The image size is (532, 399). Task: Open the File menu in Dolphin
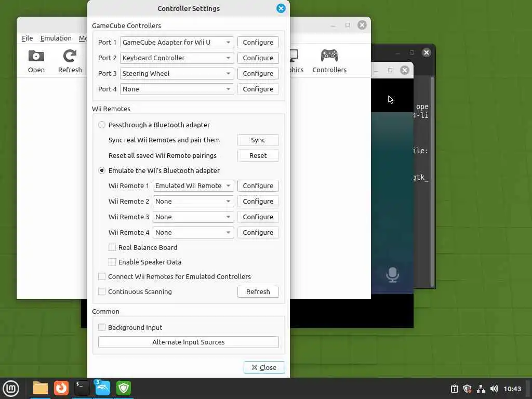tap(27, 38)
